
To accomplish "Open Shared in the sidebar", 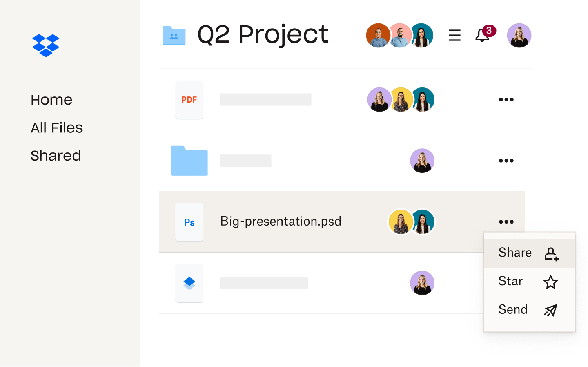I will pos(56,156).
